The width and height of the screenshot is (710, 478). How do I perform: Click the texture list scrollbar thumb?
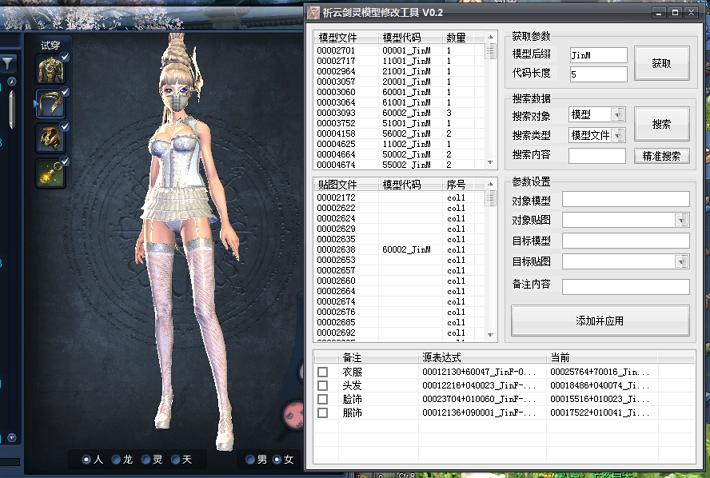point(490,198)
